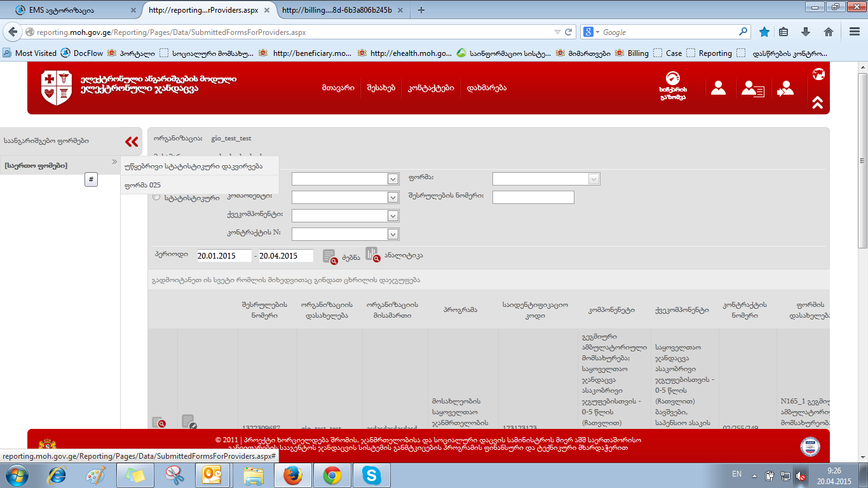Open the მთავარი navigation menu item
Screen dimensions: 868x488
[337, 88]
